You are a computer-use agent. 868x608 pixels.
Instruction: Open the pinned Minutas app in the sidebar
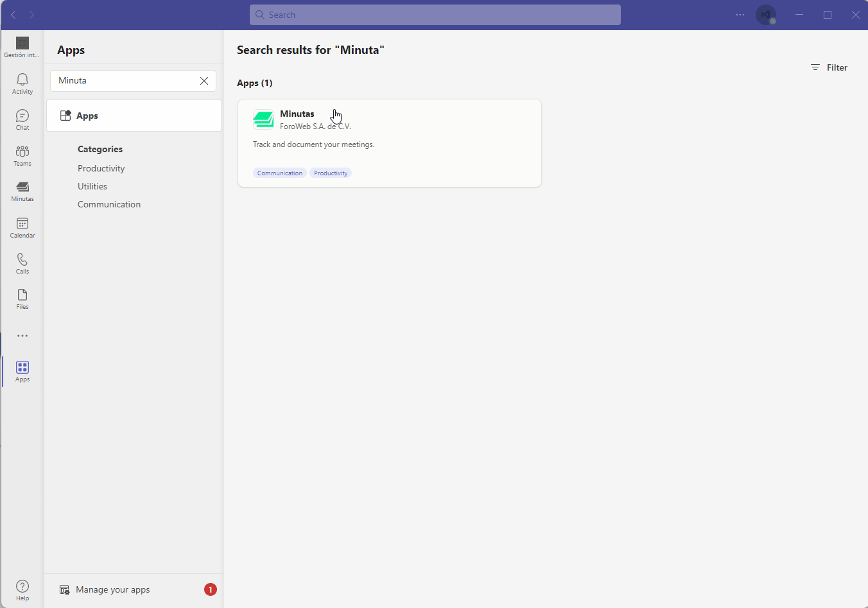pos(22,191)
